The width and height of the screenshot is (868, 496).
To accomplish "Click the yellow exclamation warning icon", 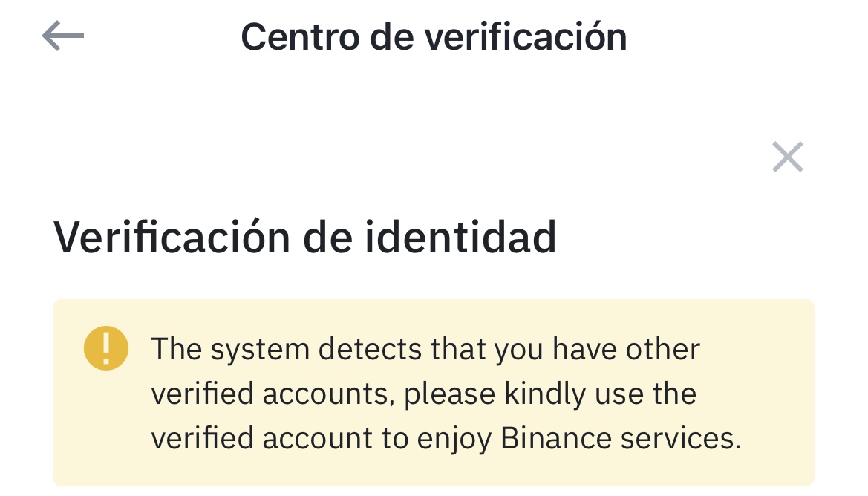I will coord(105,348).
